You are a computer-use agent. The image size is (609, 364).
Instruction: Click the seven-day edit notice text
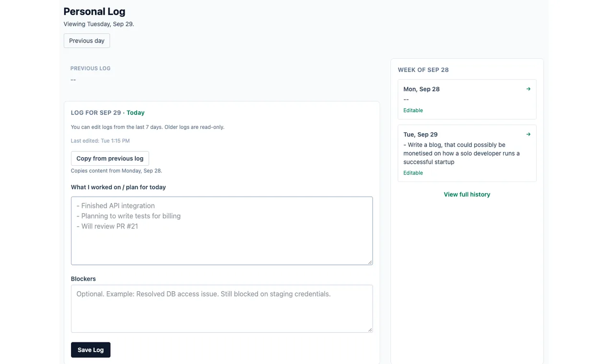tap(148, 127)
